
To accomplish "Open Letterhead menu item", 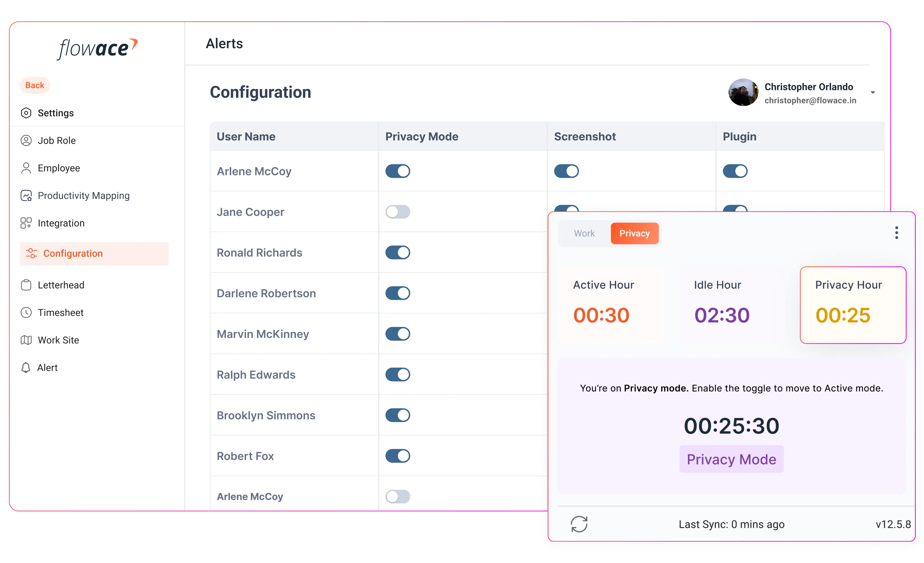I will [61, 285].
